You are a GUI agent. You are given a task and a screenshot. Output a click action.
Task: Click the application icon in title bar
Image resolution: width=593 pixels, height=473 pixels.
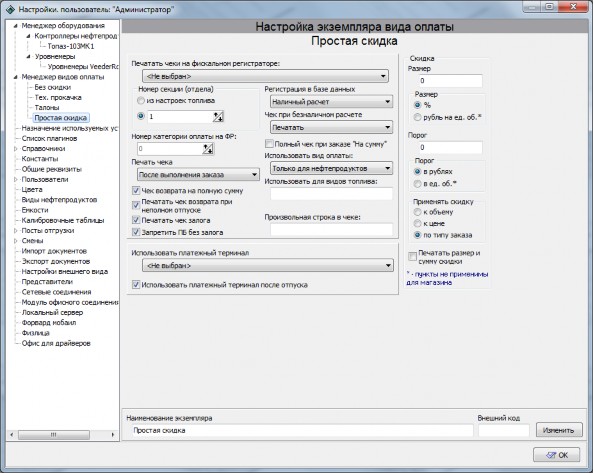tap(11, 9)
